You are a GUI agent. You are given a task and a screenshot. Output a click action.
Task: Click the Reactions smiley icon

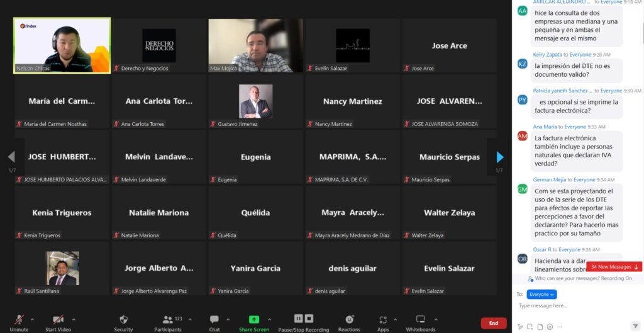(x=349, y=320)
